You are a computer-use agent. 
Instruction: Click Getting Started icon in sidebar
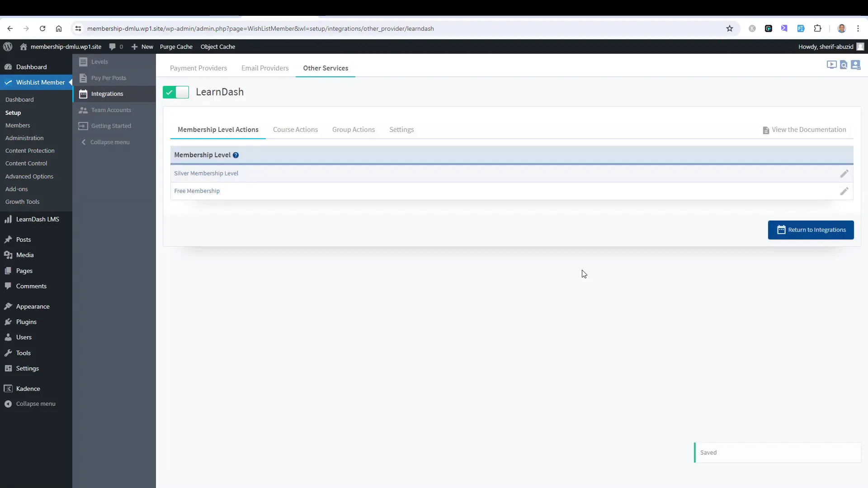[x=84, y=126]
